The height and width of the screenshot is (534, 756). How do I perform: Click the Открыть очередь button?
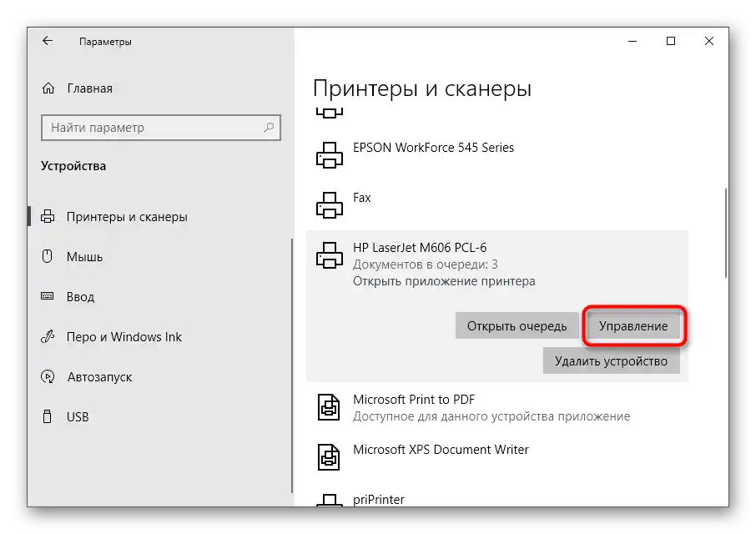coord(517,325)
